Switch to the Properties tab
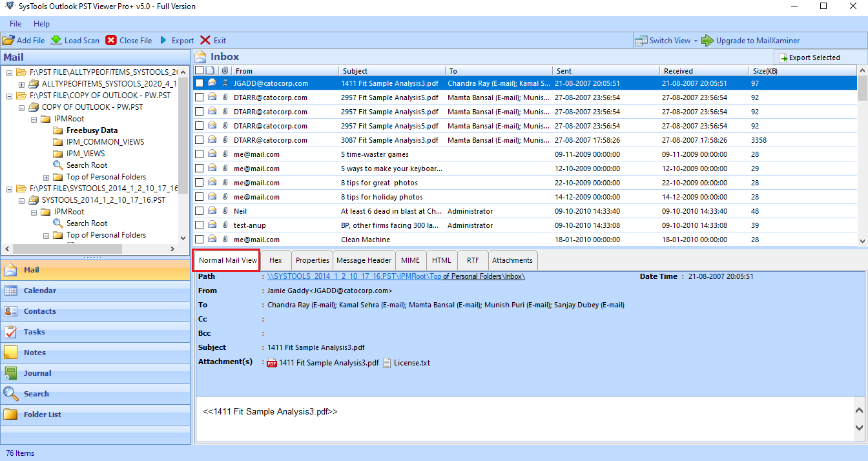The image size is (868, 461). 313,260
